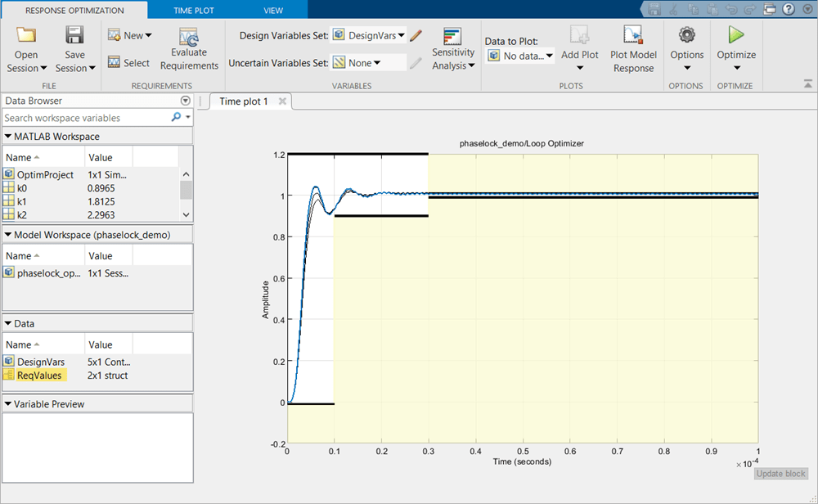Click the quick access save icon in the title strip

coord(654,9)
